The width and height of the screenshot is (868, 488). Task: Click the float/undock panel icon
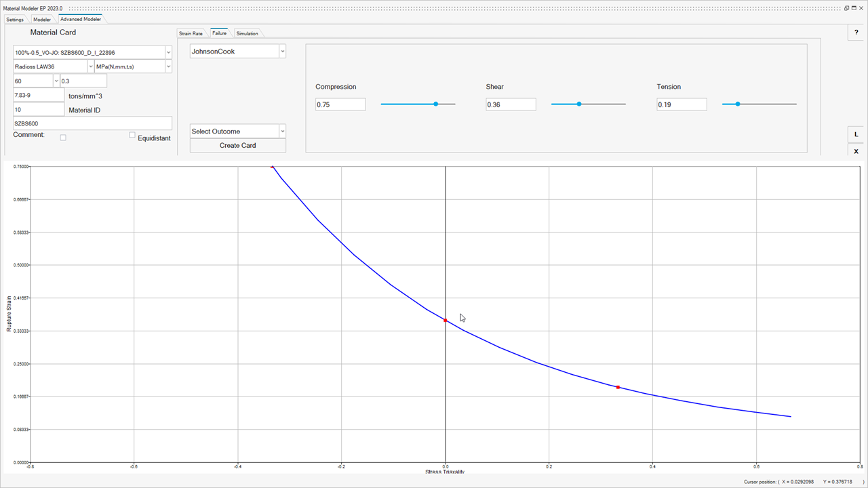(x=847, y=7)
